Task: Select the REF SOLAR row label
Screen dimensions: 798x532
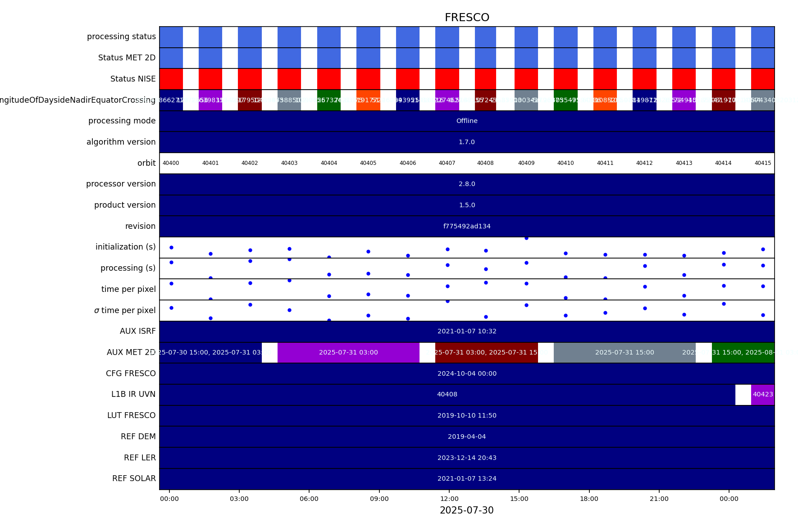Action: tap(134, 479)
